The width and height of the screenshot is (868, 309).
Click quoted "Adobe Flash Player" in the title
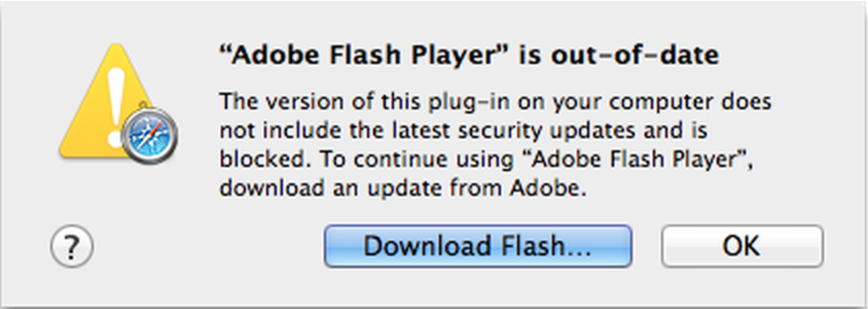[364, 55]
